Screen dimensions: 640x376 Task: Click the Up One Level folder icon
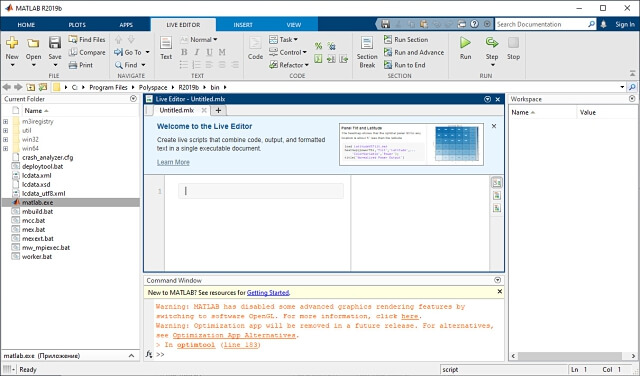click(31, 87)
